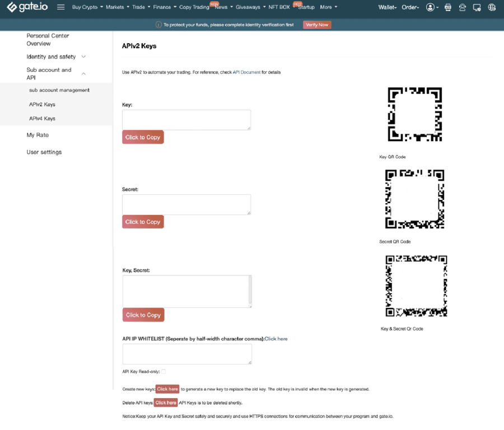Focus the API IP whitelist field
Screen dimensions: 504x430
pyautogui.click(x=187, y=354)
